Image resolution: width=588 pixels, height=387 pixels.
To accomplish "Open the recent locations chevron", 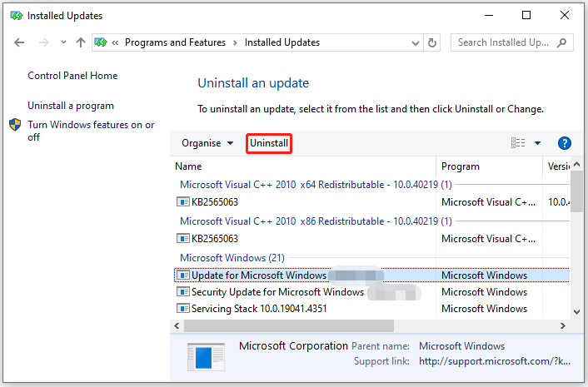I will pyautogui.click(x=63, y=42).
